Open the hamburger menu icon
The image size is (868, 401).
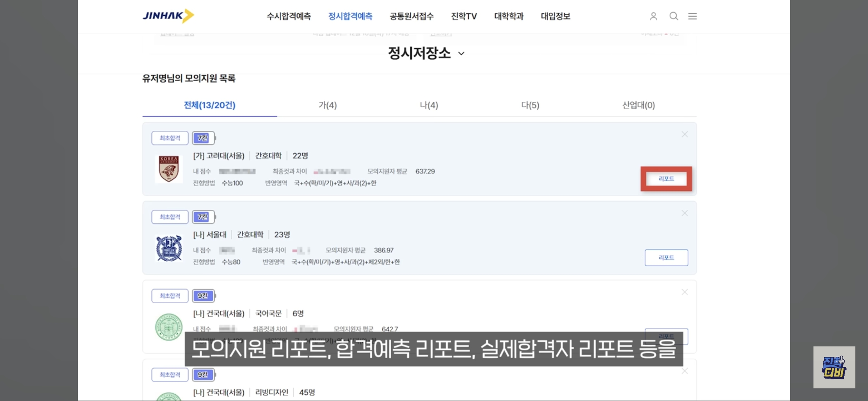(693, 16)
